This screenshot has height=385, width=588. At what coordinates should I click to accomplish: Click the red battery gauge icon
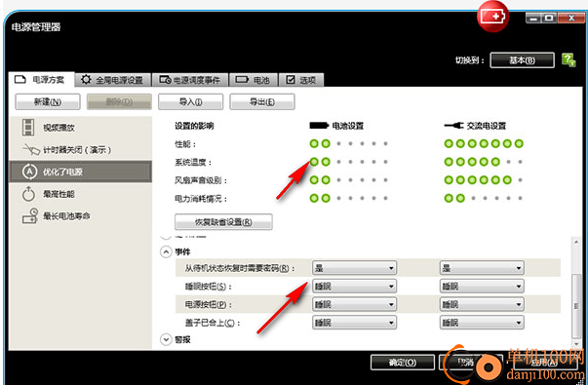click(x=492, y=17)
